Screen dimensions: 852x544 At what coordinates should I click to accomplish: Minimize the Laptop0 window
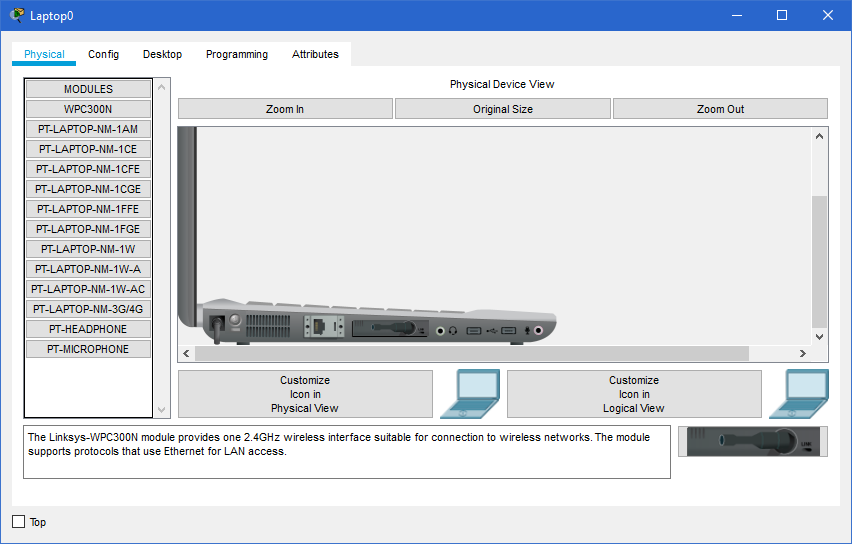coord(737,15)
